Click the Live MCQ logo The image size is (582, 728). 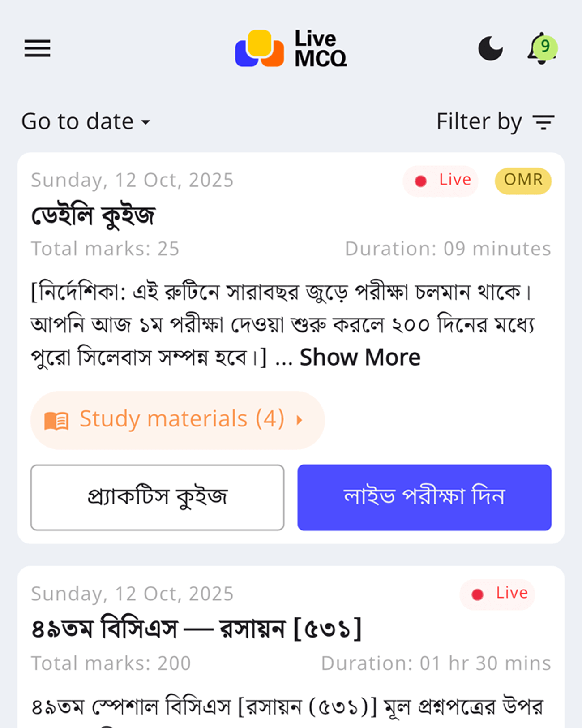tap(291, 48)
